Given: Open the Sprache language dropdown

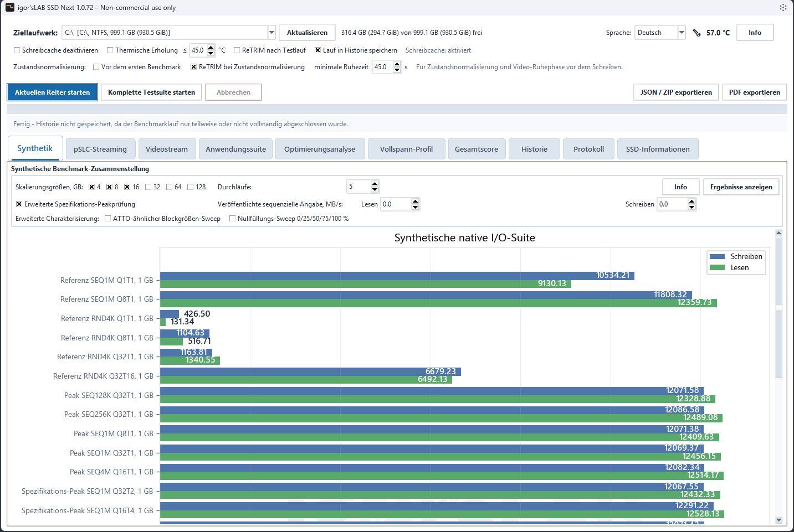Looking at the screenshot, I should click(x=682, y=33).
